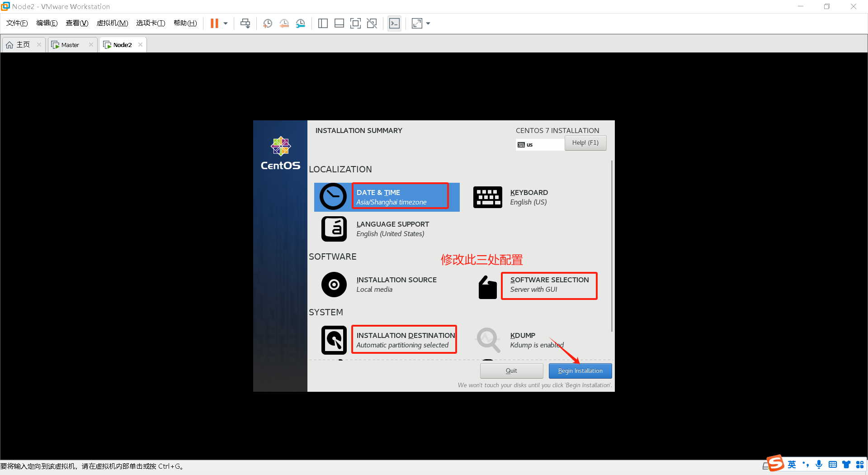868x475 pixels.
Task: Open the 文件(F) menu
Action: [17, 23]
